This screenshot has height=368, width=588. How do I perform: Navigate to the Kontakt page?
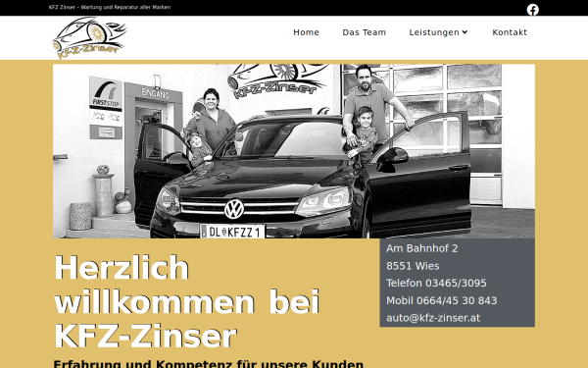(x=510, y=32)
